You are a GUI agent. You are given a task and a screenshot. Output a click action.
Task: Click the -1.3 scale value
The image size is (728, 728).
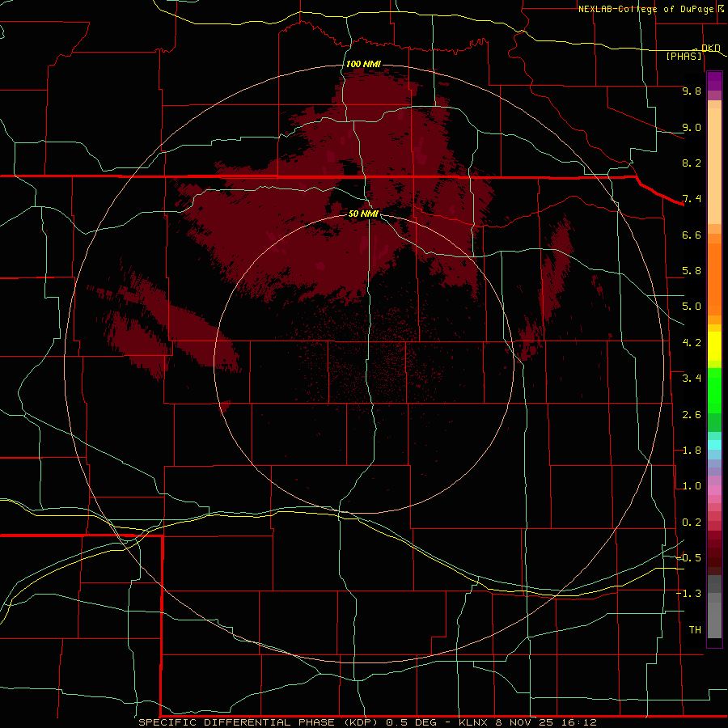click(689, 594)
